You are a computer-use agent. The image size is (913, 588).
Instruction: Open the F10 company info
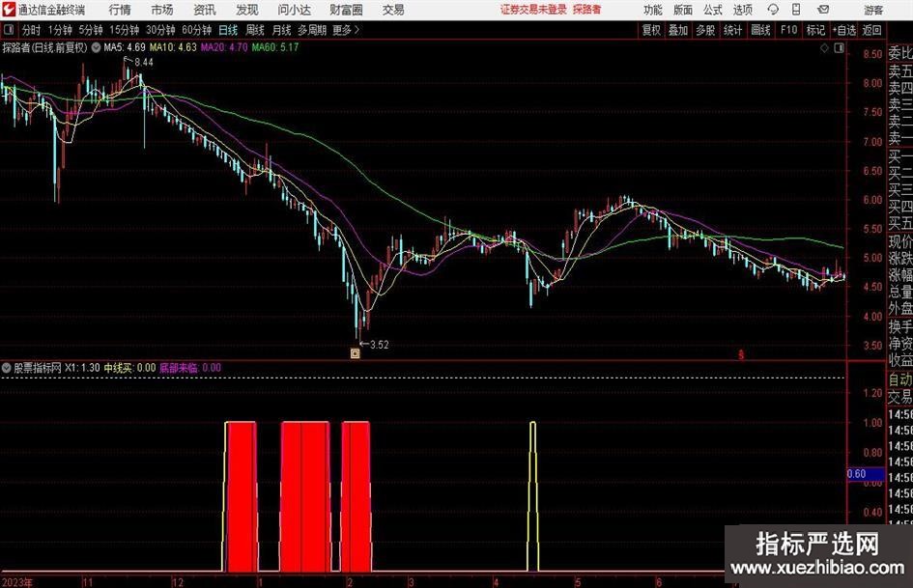click(789, 30)
